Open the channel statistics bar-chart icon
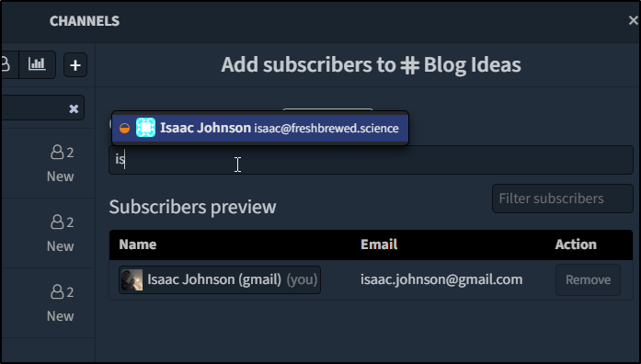 (37, 64)
